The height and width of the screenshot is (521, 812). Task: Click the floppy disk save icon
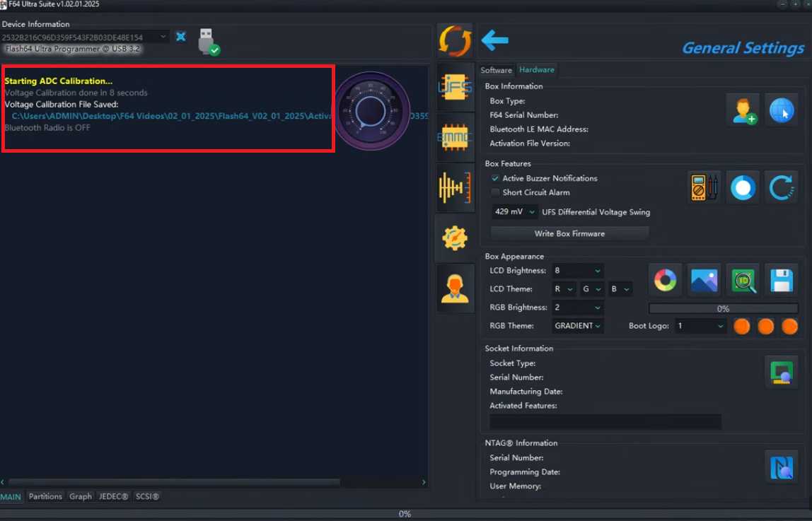pos(782,280)
